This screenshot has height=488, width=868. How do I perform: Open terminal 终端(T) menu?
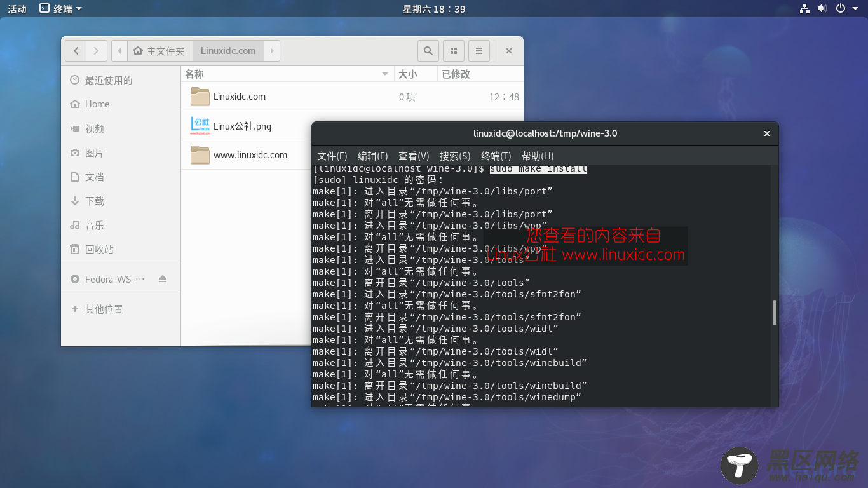coord(496,156)
